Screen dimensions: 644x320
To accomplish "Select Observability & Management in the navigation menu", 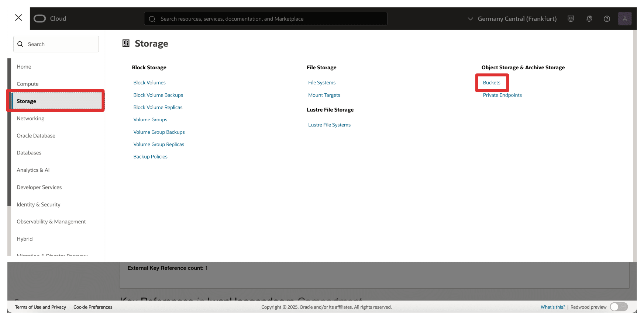I will click(51, 222).
